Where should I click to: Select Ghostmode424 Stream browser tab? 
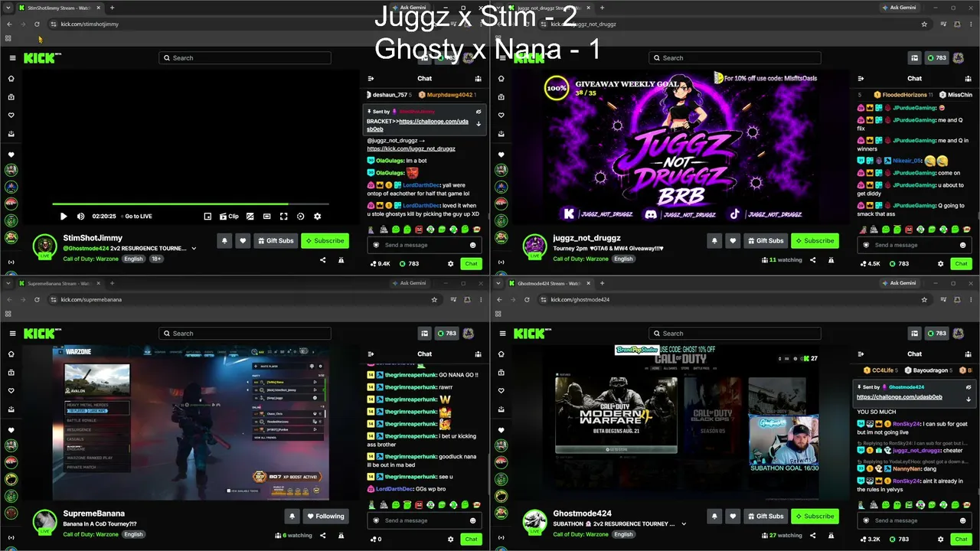click(550, 283)
